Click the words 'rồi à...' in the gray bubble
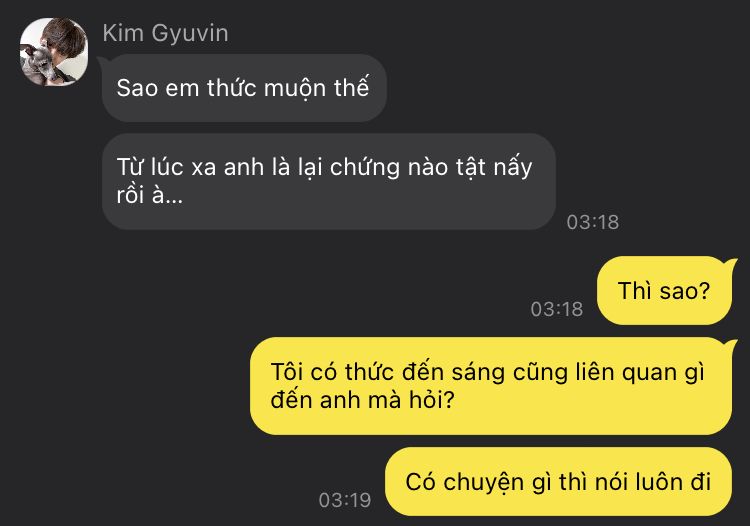This screenshot has width=750, height=526. tap(150, 195)
